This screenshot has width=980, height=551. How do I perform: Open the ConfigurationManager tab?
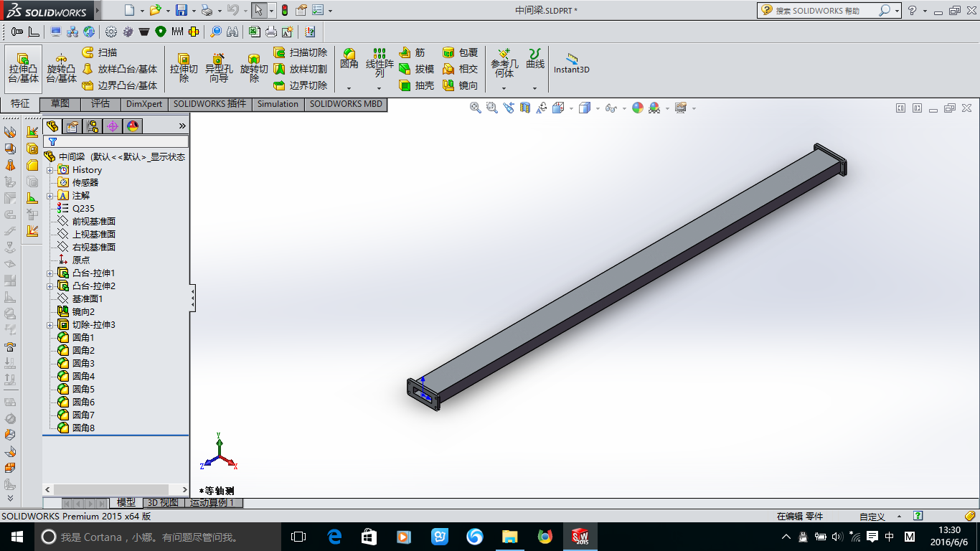point(93,126)
